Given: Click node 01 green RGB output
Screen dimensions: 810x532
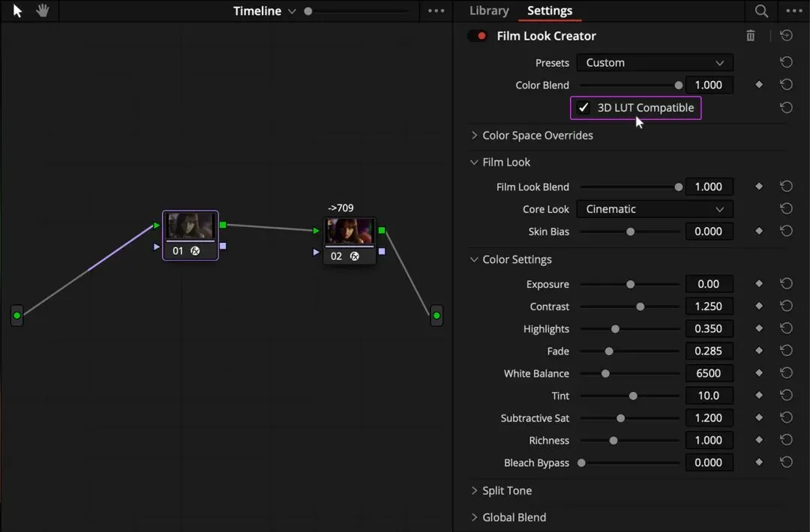Looking at the screenshot, I should pyautogui.click(x=223, y=225).
